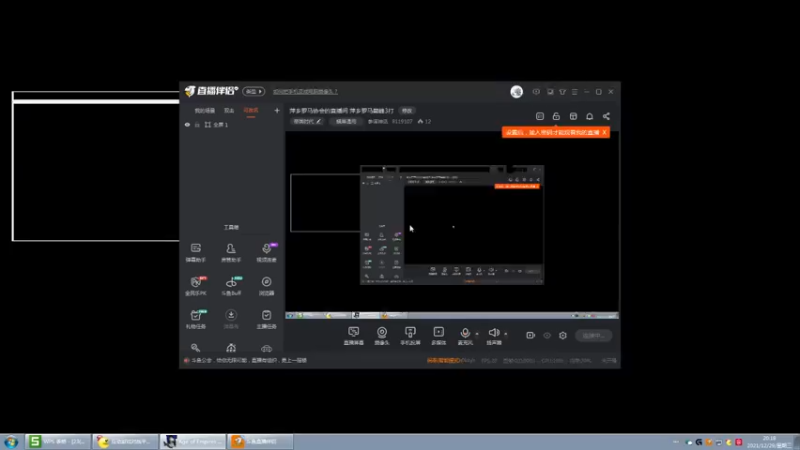Select the 全屏 1 source row
Viewport: 800px width, 450px height.
232,124
